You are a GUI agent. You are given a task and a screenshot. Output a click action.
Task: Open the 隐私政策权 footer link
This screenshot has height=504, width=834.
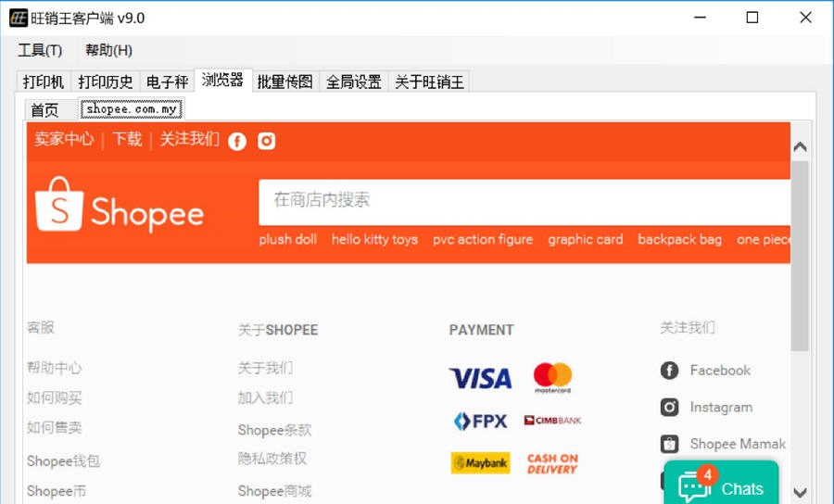coord(272,459)
